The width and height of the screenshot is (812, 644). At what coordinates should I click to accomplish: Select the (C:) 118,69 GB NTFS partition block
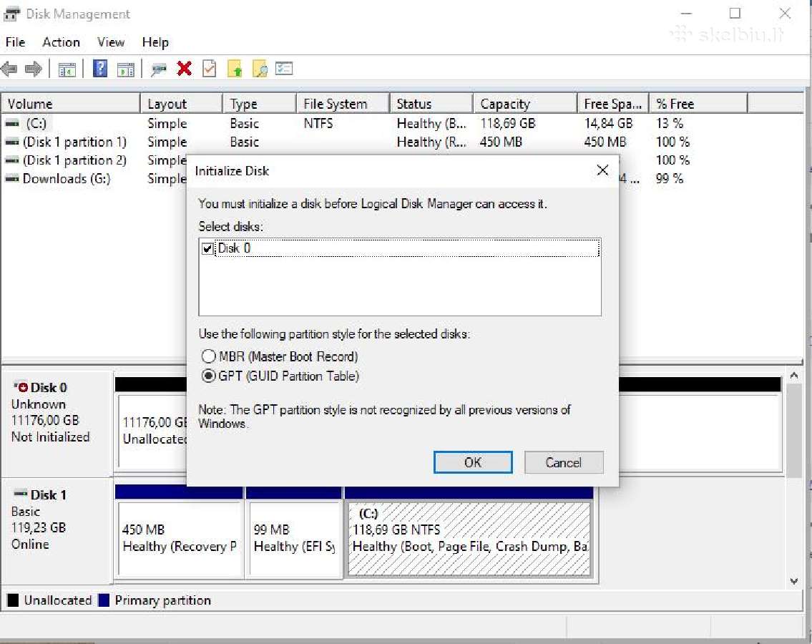(x=470, y=539)
